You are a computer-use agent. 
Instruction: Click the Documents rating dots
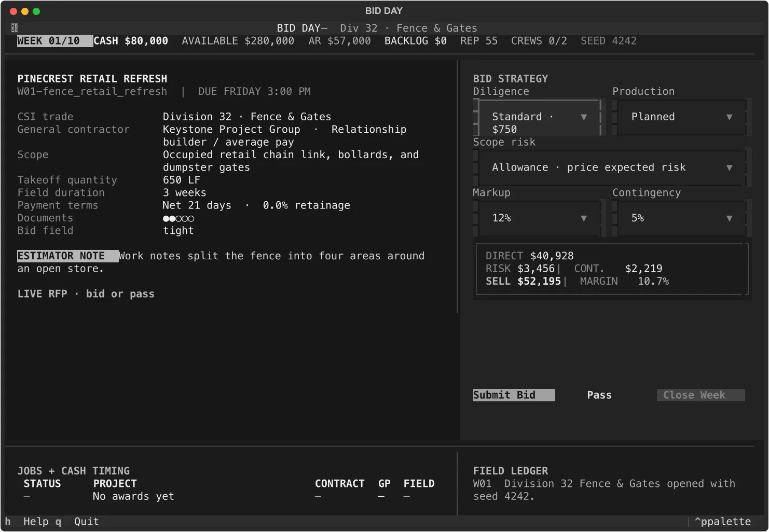(x=178, y=219)
